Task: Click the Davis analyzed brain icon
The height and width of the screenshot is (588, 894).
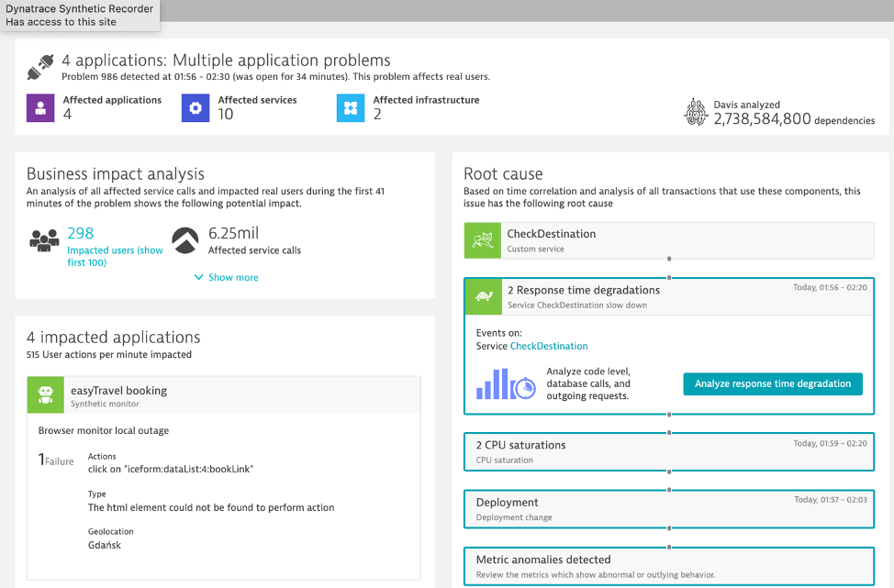Action: point(696,112)
